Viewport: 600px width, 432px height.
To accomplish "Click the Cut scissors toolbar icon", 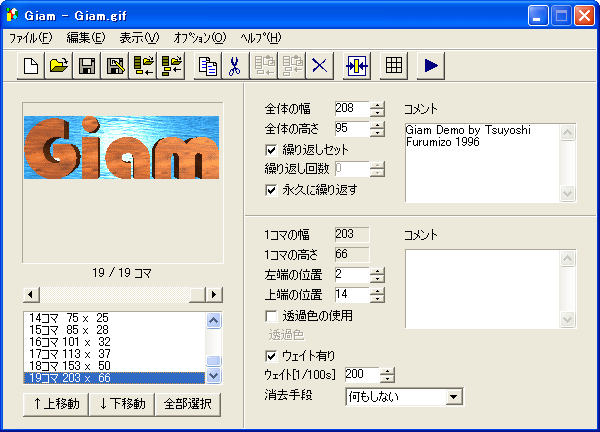I will 236,66.
